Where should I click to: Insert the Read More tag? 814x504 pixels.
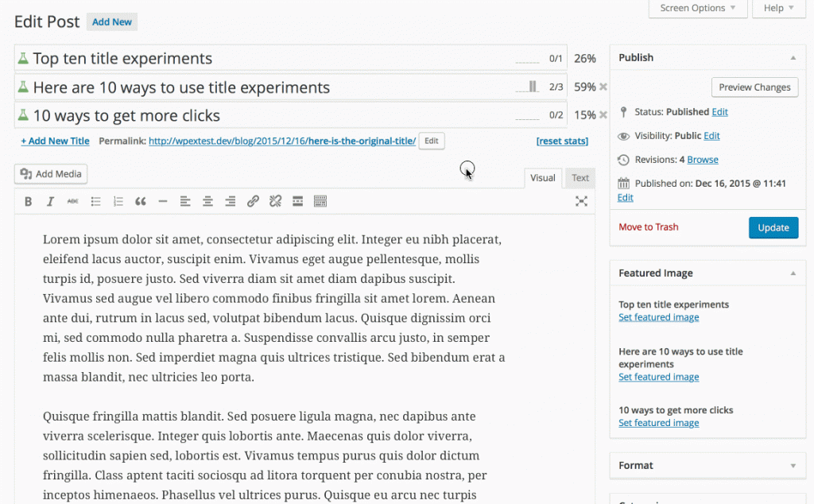point(297,201)
